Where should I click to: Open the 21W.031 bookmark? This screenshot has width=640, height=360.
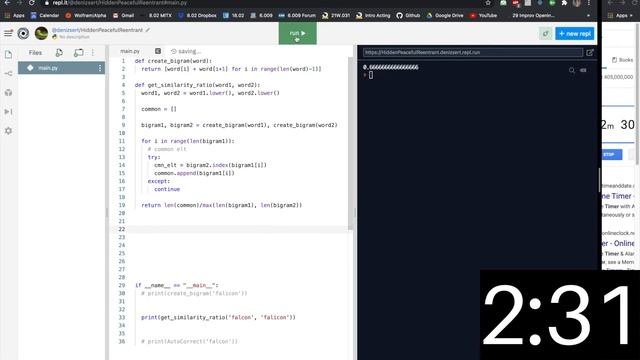[336, 16]
